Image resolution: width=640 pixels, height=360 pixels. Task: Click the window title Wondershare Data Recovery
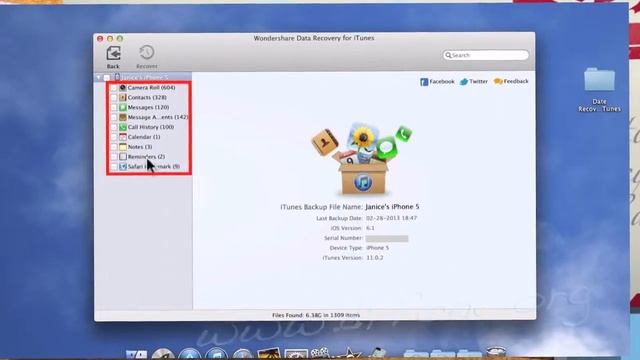(314, 38)
